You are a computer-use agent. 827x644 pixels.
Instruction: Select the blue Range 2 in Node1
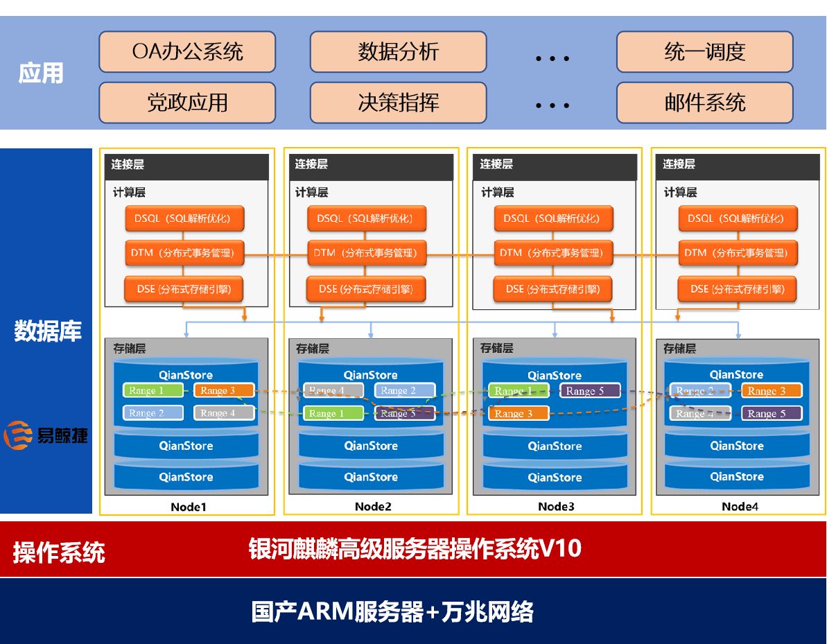tap(153, 413)
